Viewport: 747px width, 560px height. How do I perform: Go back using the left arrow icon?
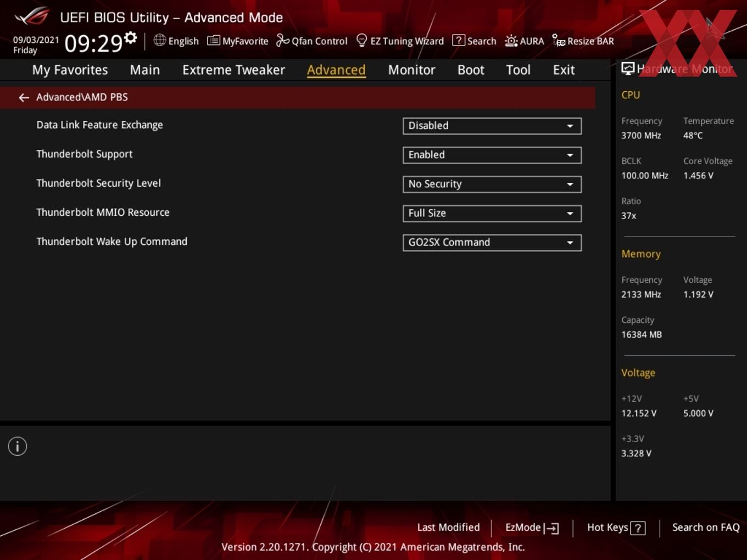[24, 97]
